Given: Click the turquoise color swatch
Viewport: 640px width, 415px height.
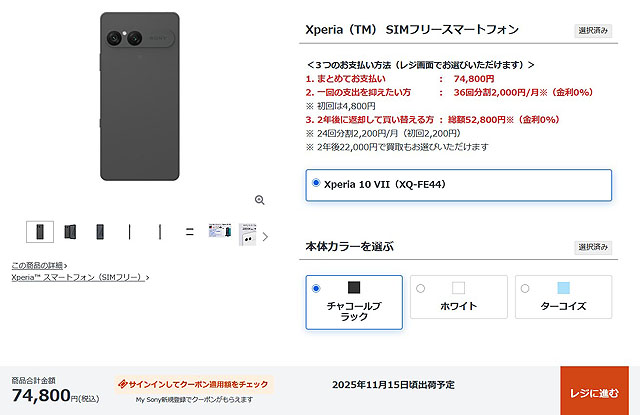Looking at the screenshot, I should pos(564,288).
